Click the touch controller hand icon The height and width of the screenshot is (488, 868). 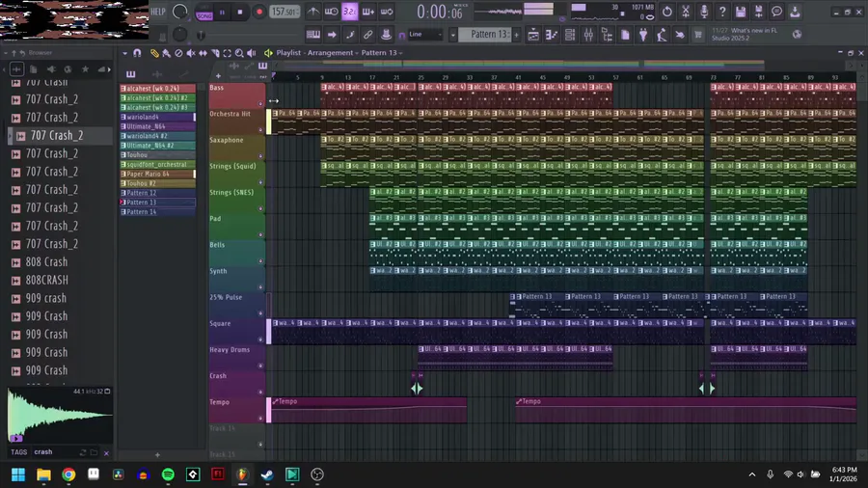click(680, 35)
